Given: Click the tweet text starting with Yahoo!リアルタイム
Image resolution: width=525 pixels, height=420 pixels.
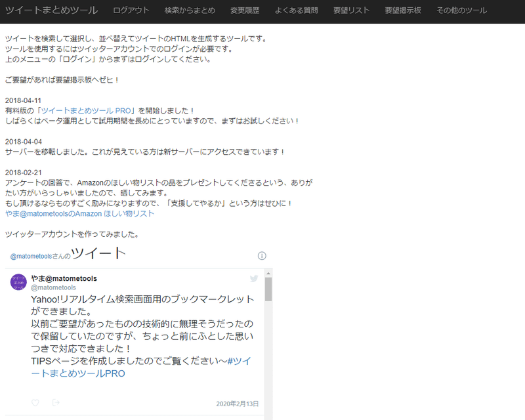Looking at the screenshot, I should coord(142,336).
